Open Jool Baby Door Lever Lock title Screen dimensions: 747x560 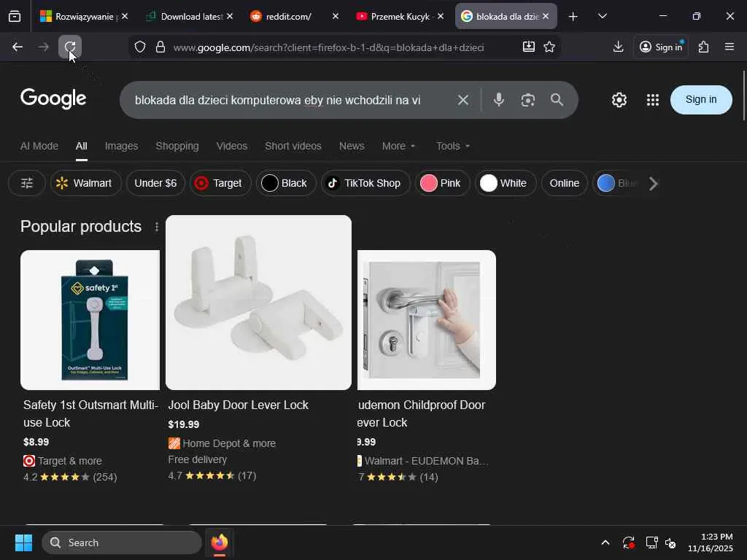pyautogui.click(x=239, y=405)
